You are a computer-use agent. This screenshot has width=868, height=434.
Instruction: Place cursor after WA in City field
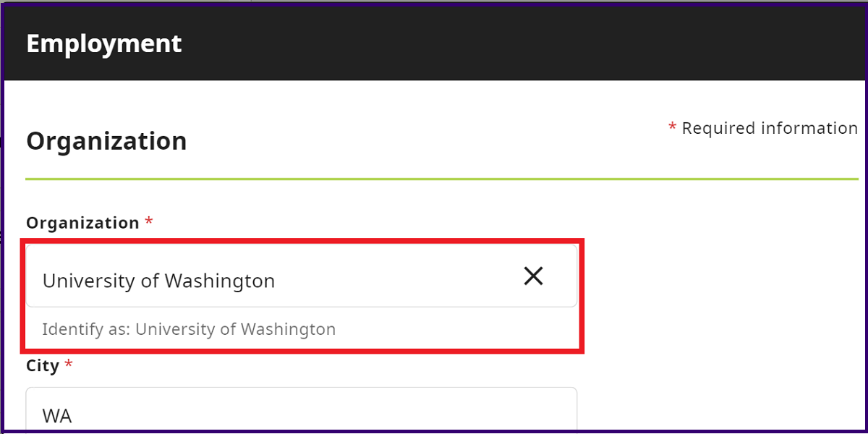click(75, 416)
